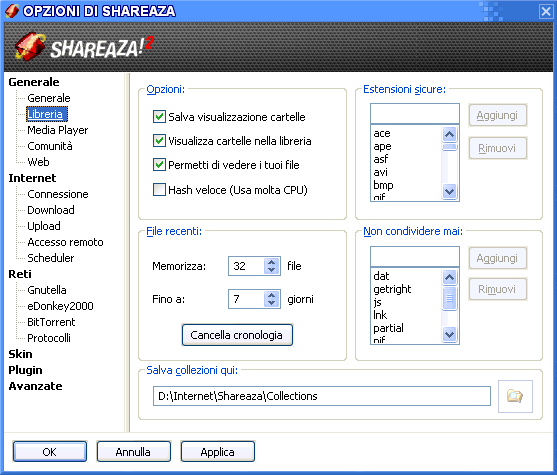Select the 'lnk' entry
This screenshot has height=475, width=557.
(x=380, y=315)
